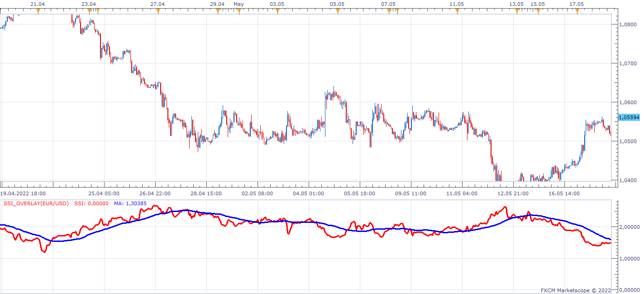
Task: Click the 25.04 05:00 time label
Action: tap(104, 193)
